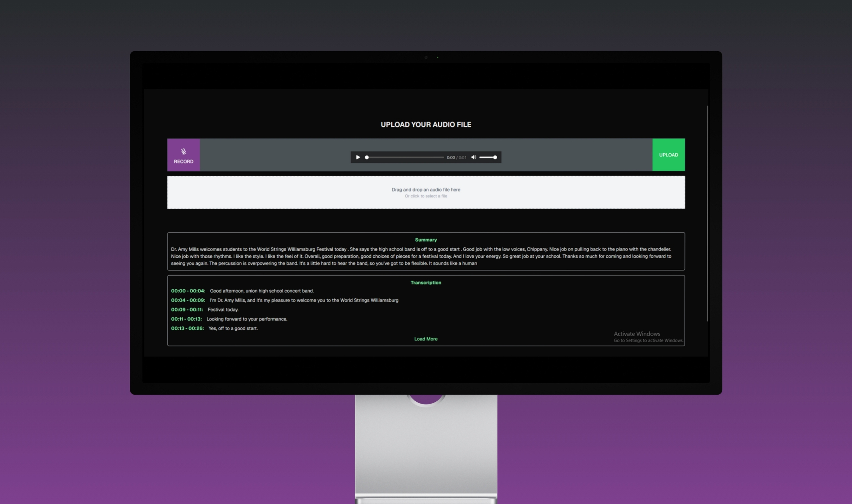Play the audio file
This screenshot has height=504, width=852.
tap(358, 157)
